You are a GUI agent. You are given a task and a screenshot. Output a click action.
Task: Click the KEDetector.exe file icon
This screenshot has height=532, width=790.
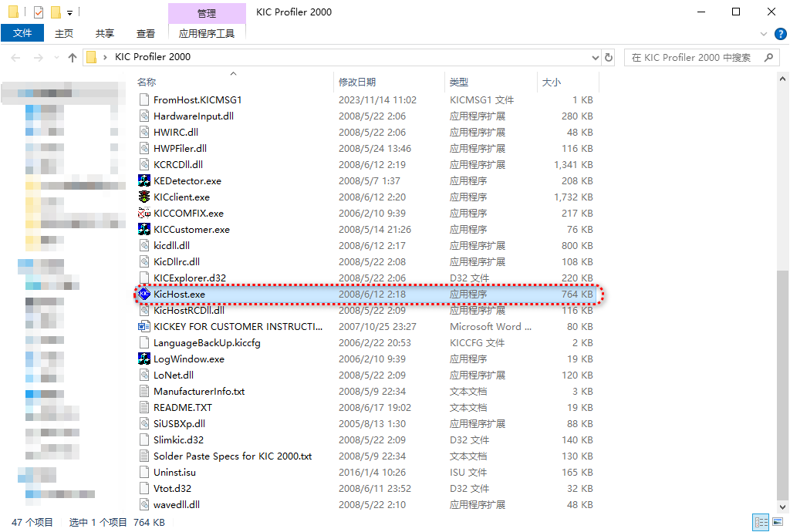point(143,180)
